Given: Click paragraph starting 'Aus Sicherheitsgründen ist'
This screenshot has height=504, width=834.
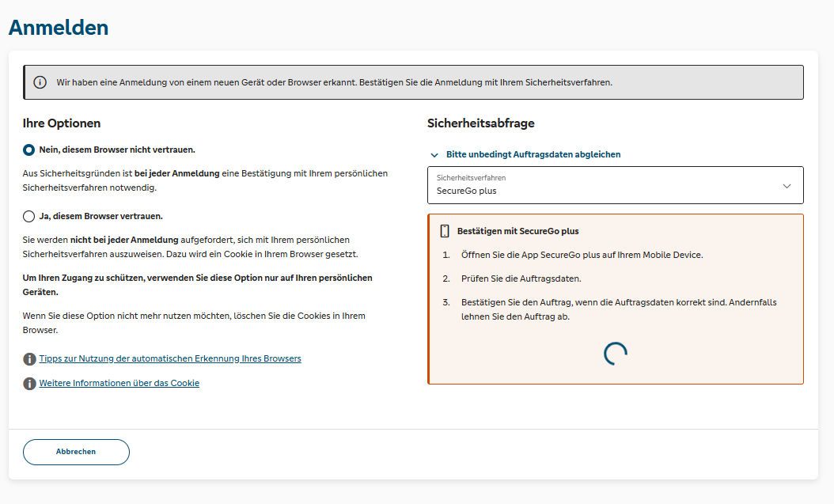Looking at the screenshot, I should 205,180.
